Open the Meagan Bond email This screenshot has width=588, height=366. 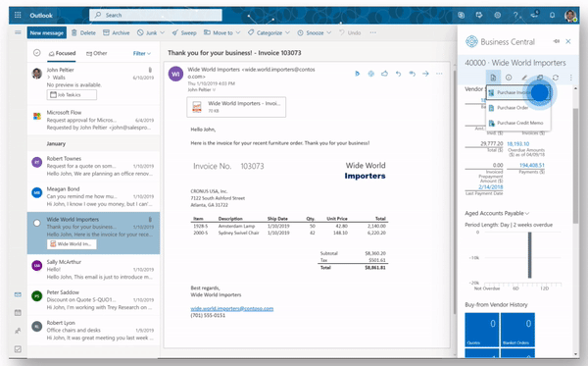(x=93, y=196)
